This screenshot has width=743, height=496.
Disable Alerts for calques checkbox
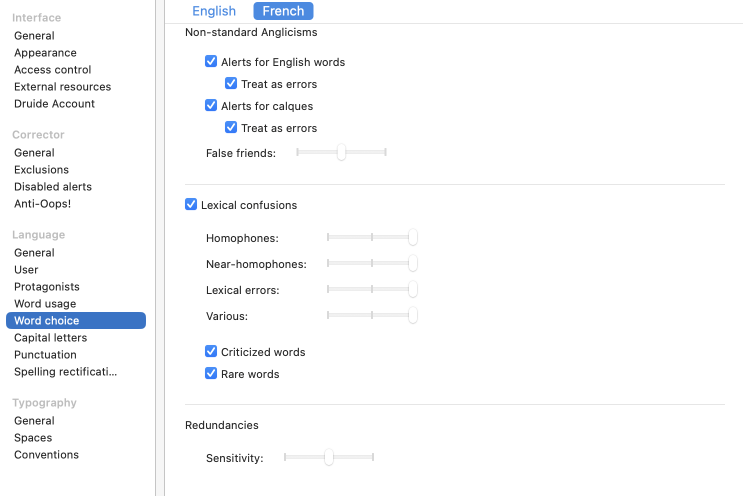pos(211,106)
